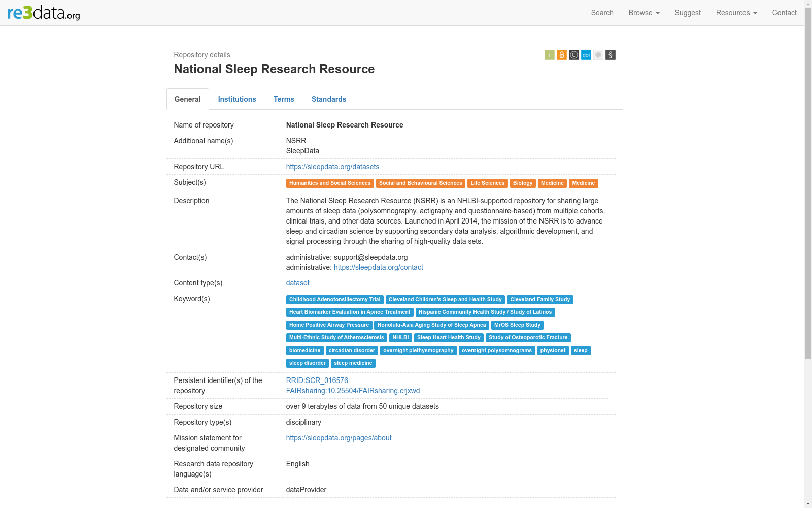
Task: Click the disciplinary repository type value
Action: 303,422
